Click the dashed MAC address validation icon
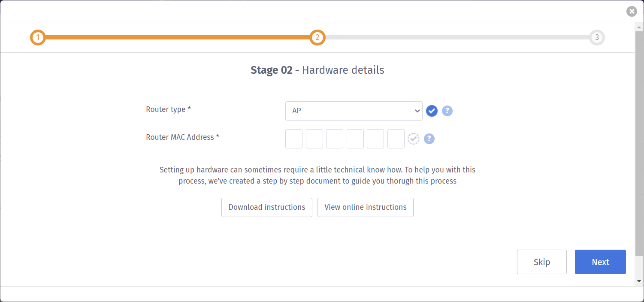Image resolution: width=644 pixels, height=302 pixels. coord(413,139)
